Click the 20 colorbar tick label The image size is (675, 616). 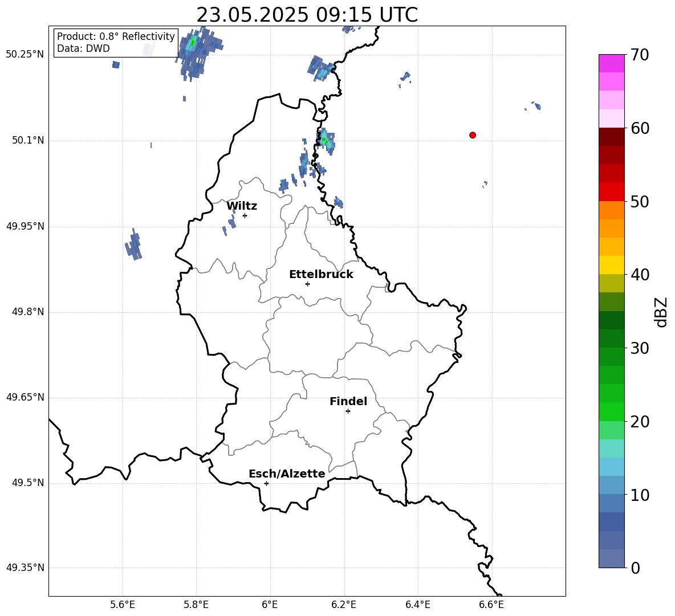pos(640,422)
